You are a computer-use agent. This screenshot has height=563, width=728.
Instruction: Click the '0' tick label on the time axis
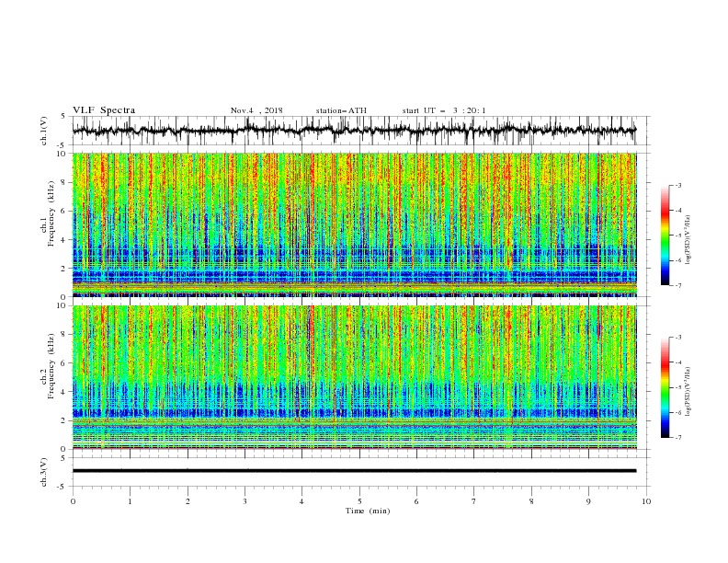pyautogui.click(x=73, y=501)
